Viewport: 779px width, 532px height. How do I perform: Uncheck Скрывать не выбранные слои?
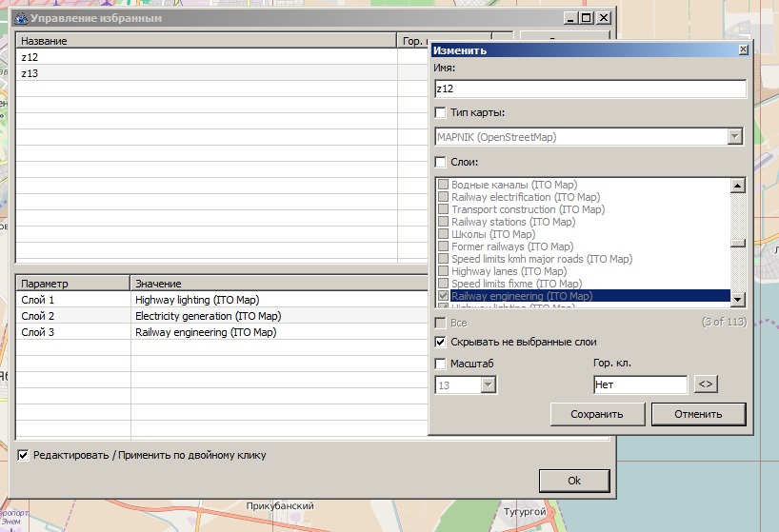[440, 342]
